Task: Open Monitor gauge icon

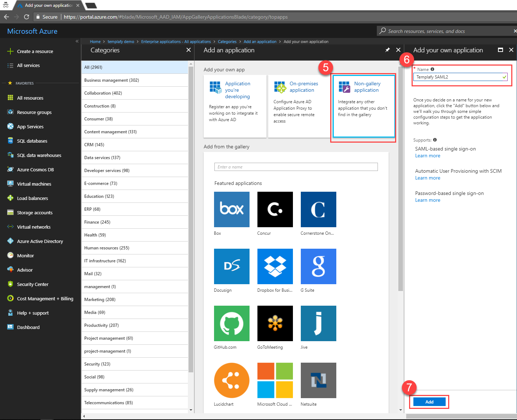Action: (10, 256)
